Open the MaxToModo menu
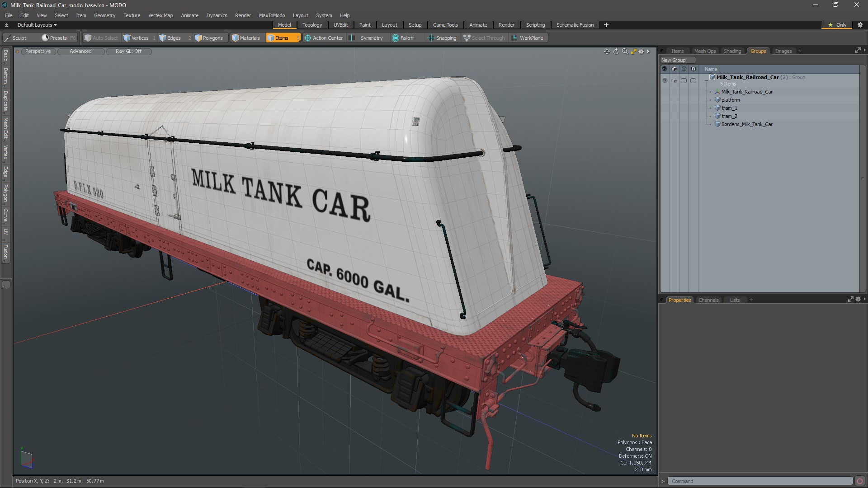This screenshot has height=488, width=868. pyautogui.click(x=272, y=15)
